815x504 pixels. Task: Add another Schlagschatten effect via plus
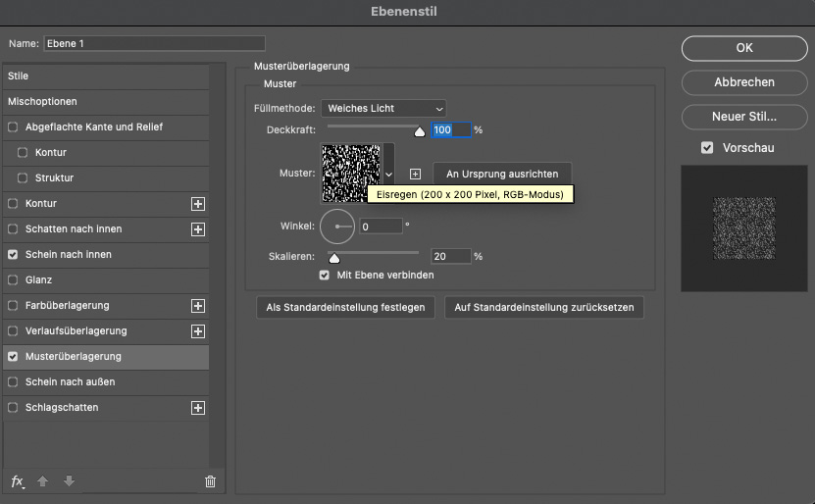[198, 407]
